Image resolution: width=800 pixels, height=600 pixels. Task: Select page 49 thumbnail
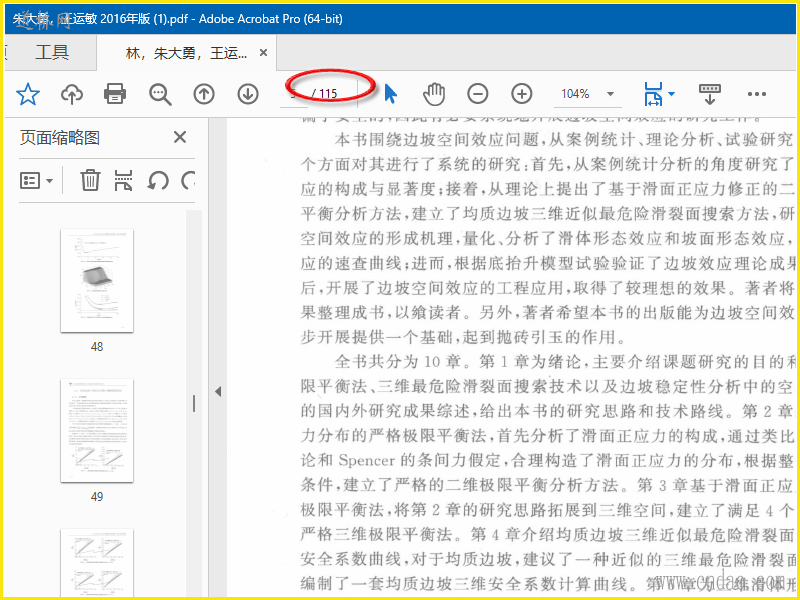point(97,431)
